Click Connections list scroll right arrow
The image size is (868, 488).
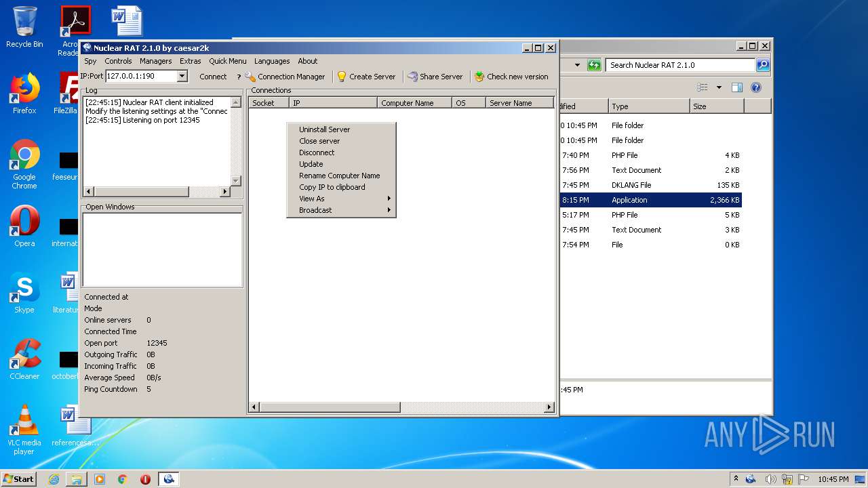tap(549, 407)
